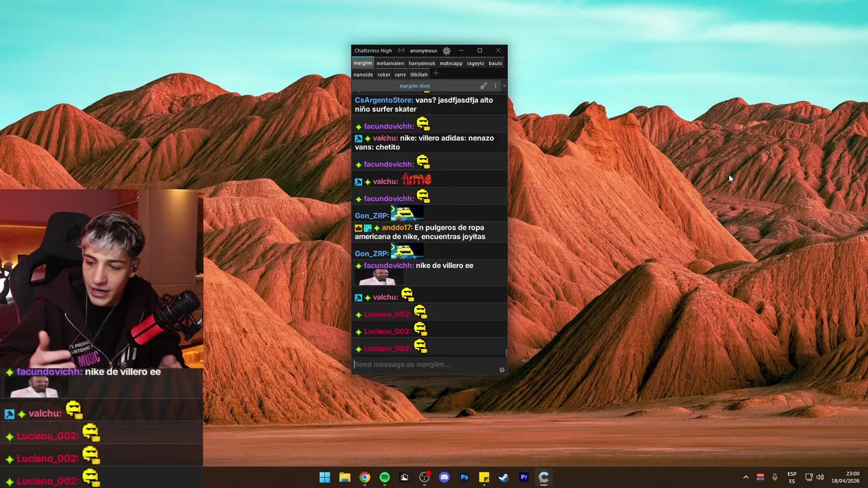
Task: Open volume control tray icon
Action: tap(820, 477)
